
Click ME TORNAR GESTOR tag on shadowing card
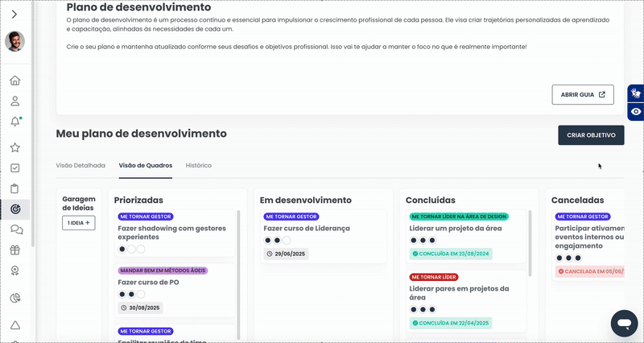pyautogui.click(x=146, y=217)
